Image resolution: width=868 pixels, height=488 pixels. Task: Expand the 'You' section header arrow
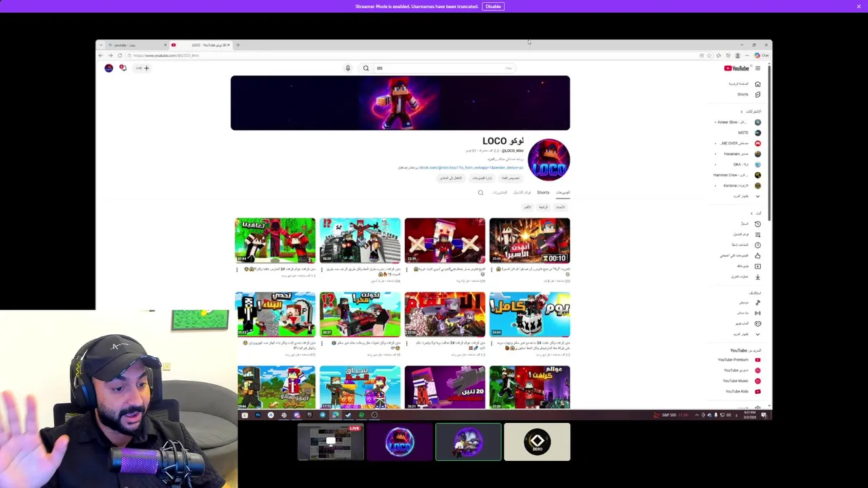pyautogui.click(x=751, y=213)
